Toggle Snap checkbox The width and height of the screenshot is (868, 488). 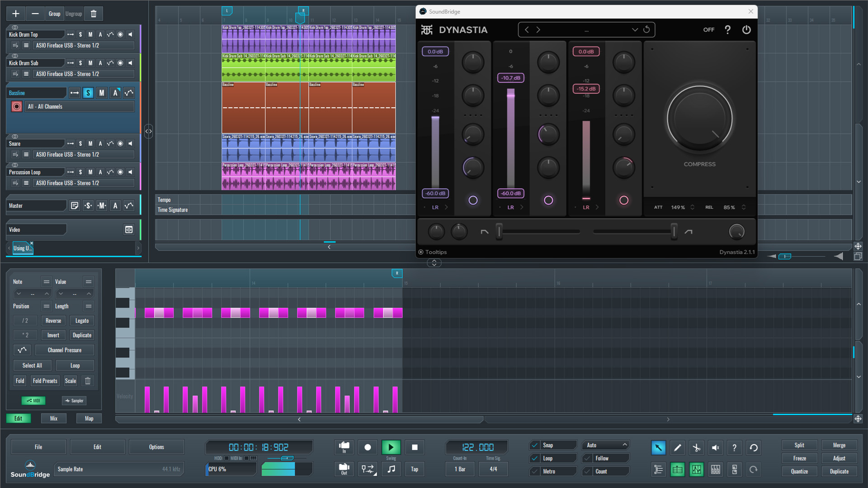pyautogui.click(x=534, y=445)
